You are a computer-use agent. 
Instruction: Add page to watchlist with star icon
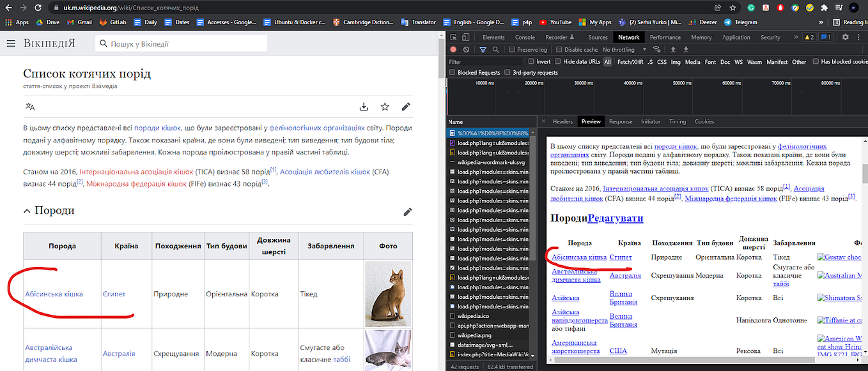point(385,107)
